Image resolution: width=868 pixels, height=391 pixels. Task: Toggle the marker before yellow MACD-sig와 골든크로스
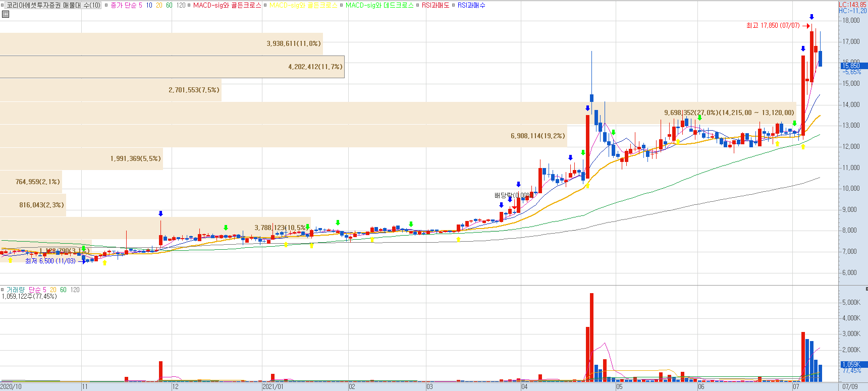(x=265, y=5)
